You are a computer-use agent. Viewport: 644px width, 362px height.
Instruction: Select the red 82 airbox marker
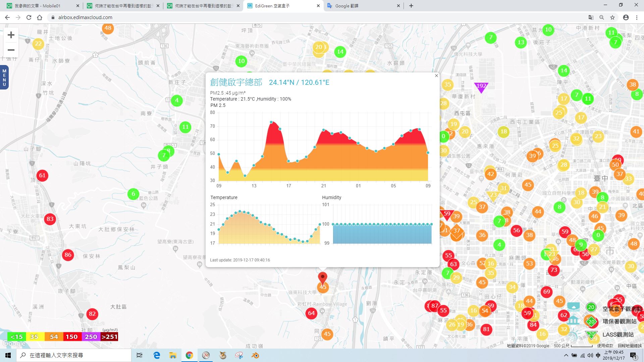92,314
